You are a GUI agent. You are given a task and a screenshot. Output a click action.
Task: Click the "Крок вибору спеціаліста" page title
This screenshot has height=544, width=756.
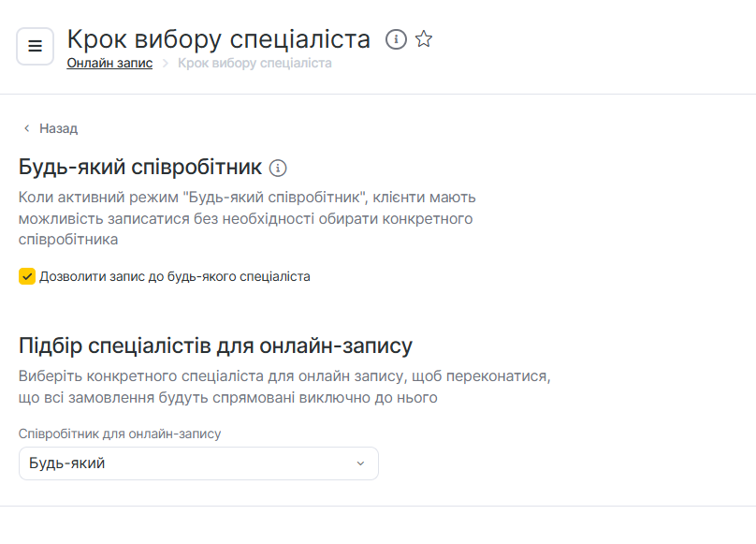pos(219,39)
